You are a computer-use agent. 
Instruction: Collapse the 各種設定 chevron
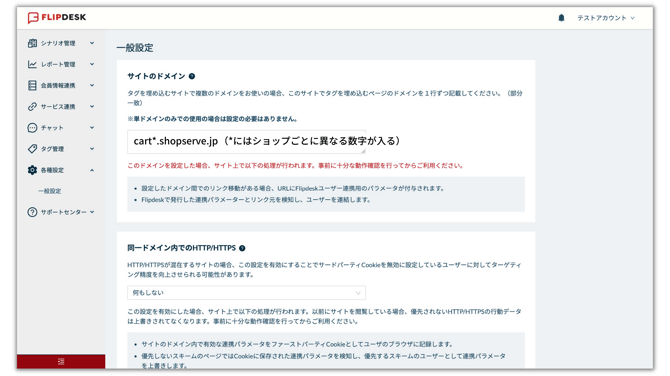click(92, 170)
